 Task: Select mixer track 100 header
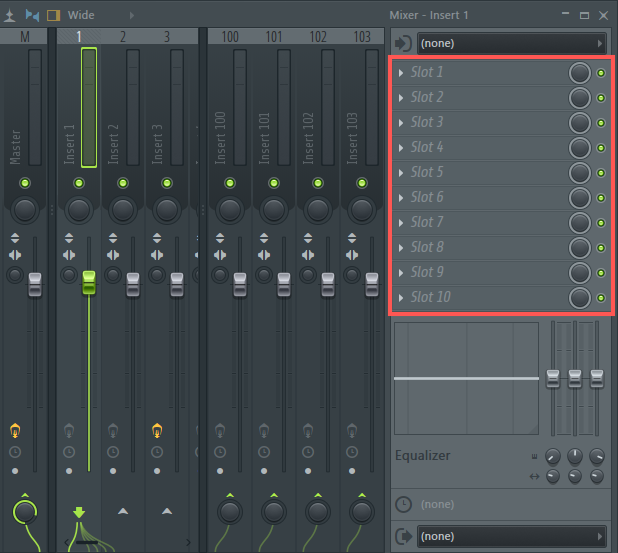pos(230,37)
